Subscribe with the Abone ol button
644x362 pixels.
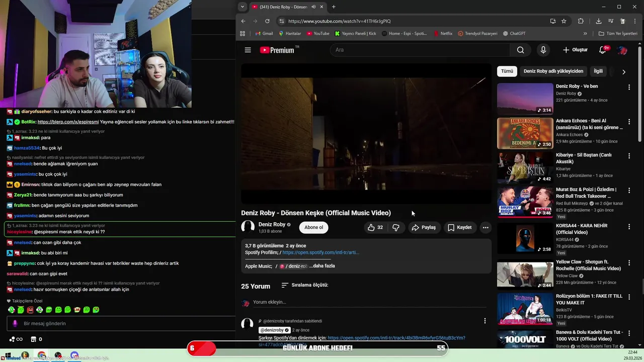[x=313, y=227]
